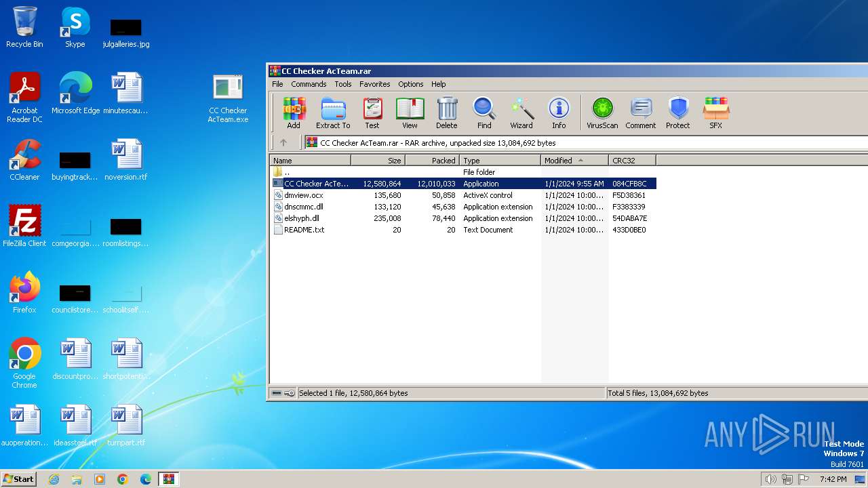Sort files by Type column header
Image resolution: width=868 pixels, height=488 pixels.
click(500, 161)
